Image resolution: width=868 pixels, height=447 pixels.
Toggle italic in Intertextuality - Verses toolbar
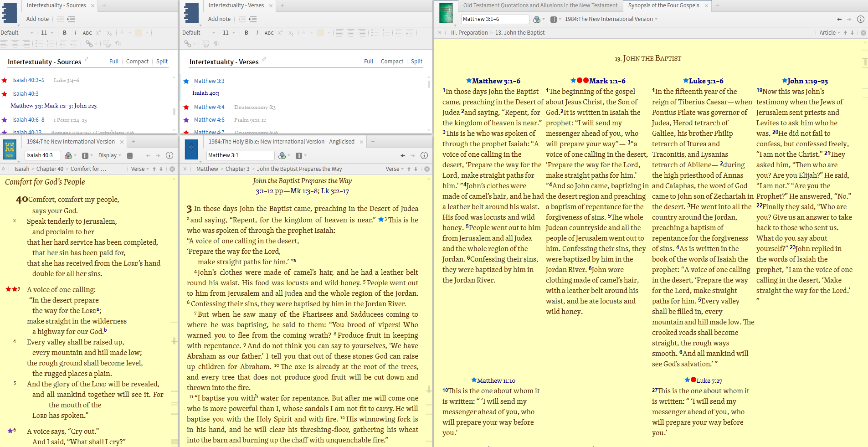(x=257, y=33)
